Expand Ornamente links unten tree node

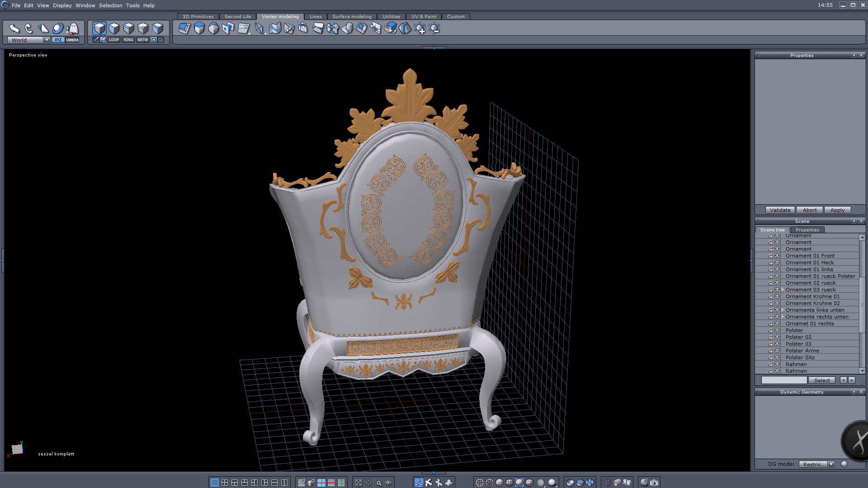[783, 310]
